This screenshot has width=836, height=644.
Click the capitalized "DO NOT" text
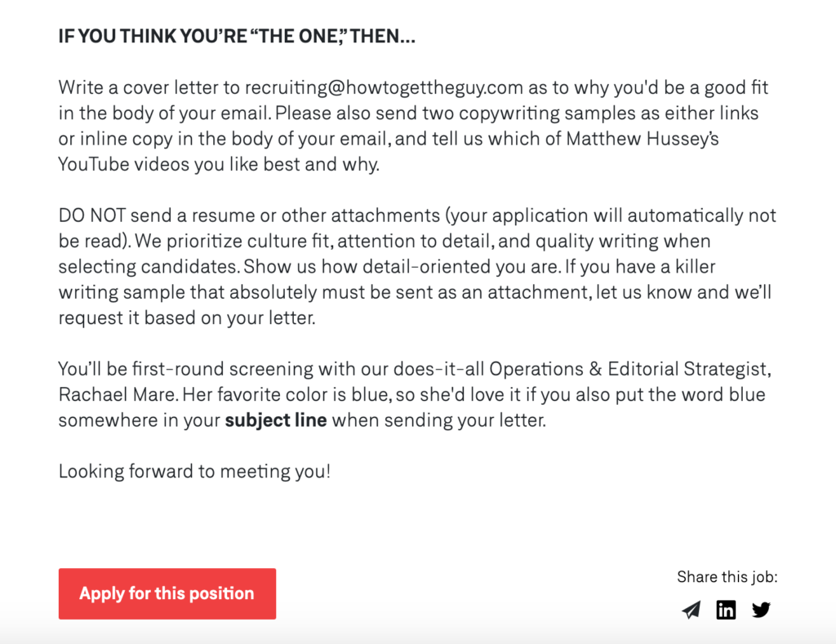pos(92,215)
